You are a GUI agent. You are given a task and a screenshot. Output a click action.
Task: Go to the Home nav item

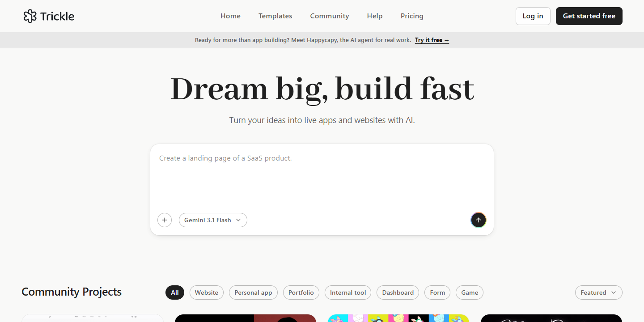pyautogui.click(x=230, y=16)
